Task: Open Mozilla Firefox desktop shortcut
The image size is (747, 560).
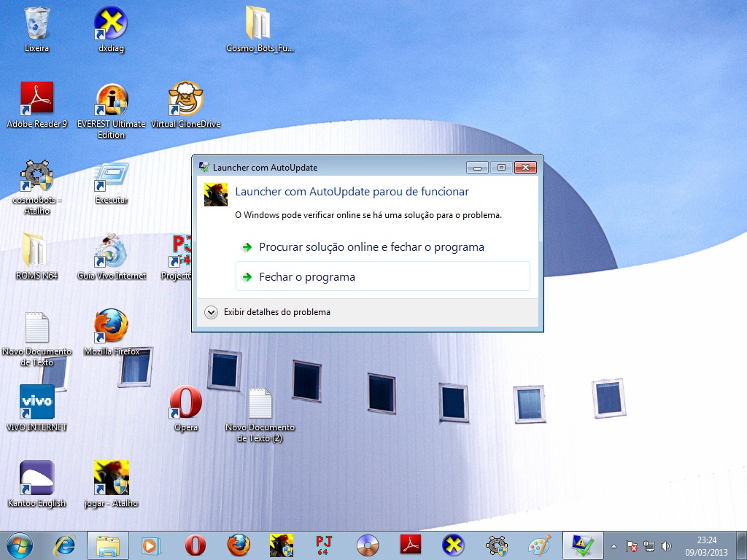Action: (x=112, y=327)
